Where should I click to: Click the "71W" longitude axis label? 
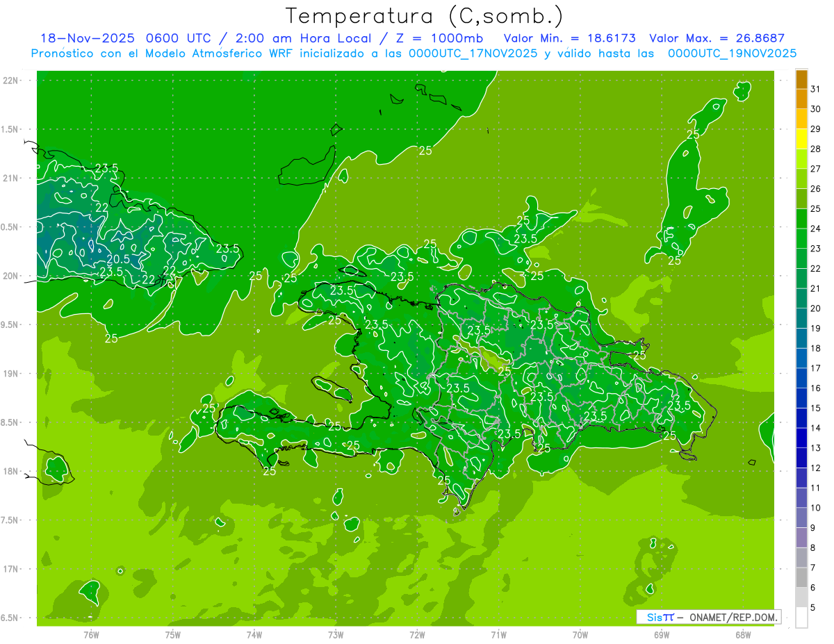[x=498, y=634]
